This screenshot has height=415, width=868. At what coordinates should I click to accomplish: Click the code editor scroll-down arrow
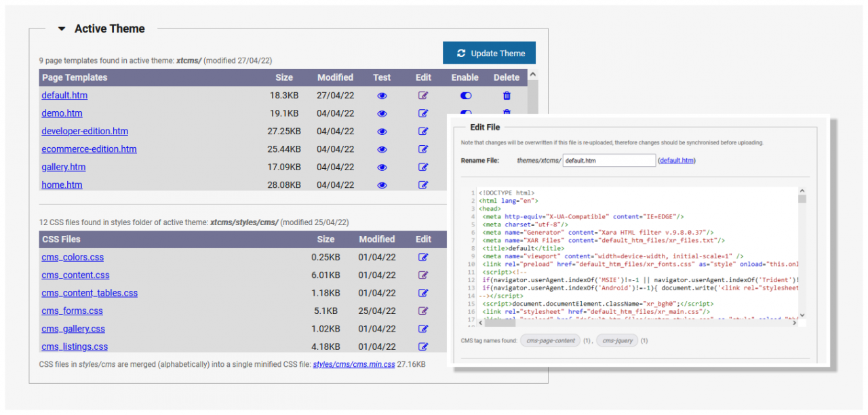click(802, 315)
